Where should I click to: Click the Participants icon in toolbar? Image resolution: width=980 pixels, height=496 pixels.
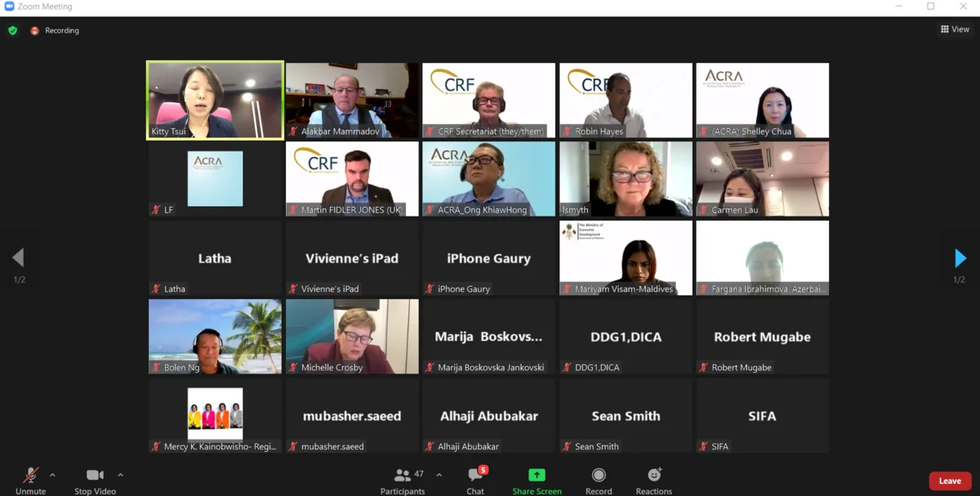[x=402, y=475]
